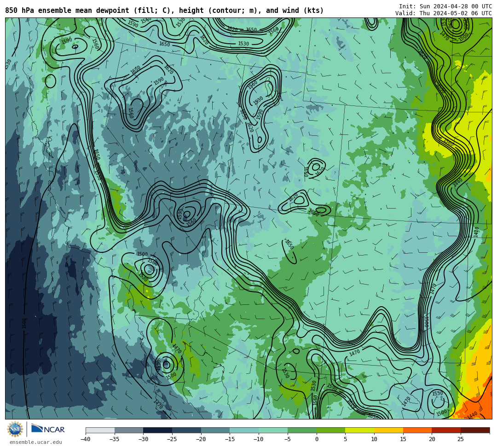This screenshot has height=448, width=497.
Task: Pick the dark red 20 to 25 swatch
Action: click(x=446, y=430)
